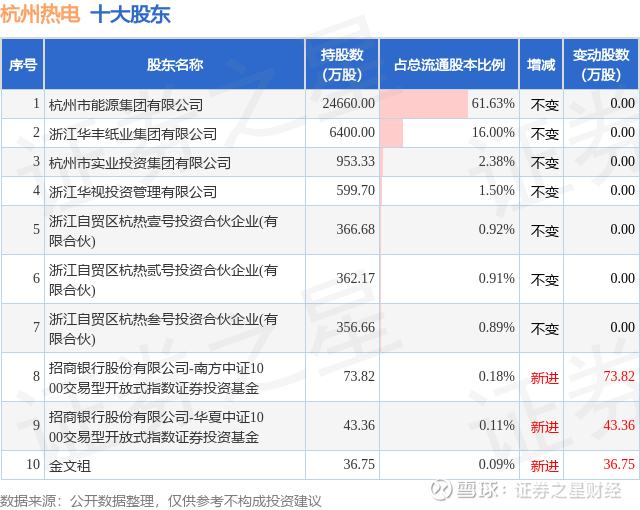Click the 股东名称 column header

click(x=175, y=64)
